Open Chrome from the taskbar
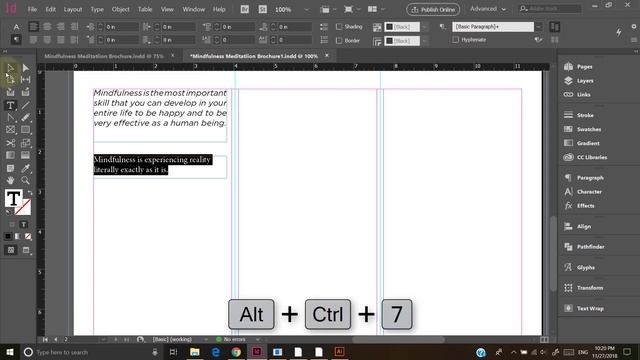640x360 pixels. (x=236, y=352)
